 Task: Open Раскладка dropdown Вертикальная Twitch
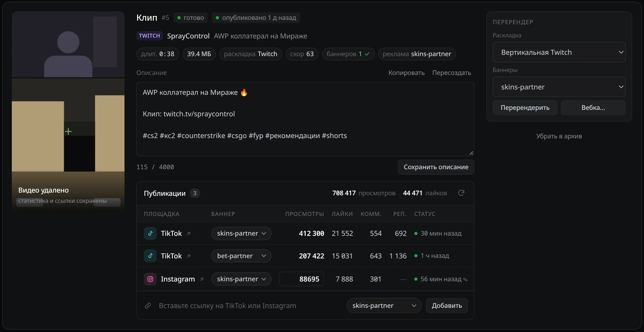pyautogui.click(x=559, y=52)
